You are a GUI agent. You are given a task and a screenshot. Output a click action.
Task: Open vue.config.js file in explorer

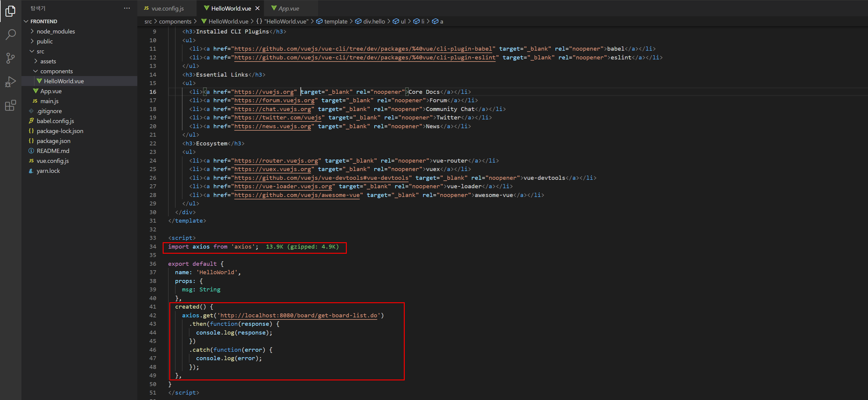pyautogui.click(x=53, y=161)
